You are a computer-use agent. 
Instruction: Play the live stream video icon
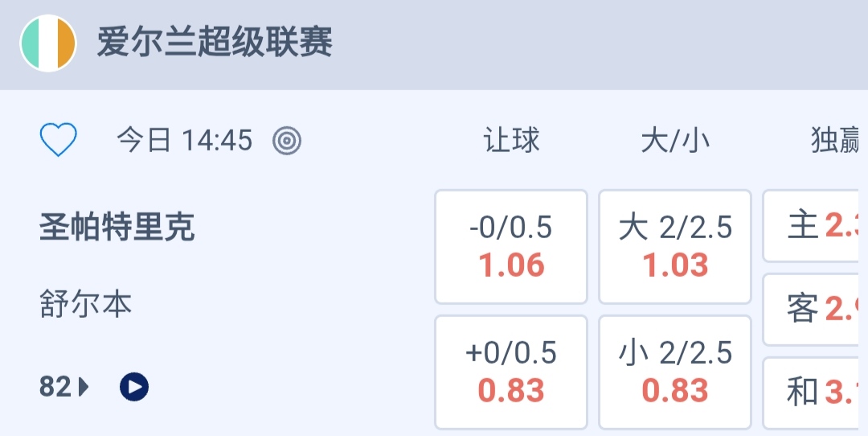tap(134, 387)
